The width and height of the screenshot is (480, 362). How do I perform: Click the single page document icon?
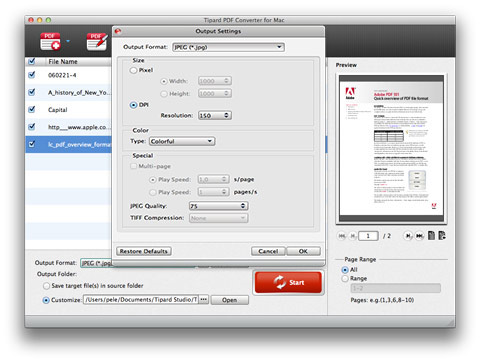431,235
